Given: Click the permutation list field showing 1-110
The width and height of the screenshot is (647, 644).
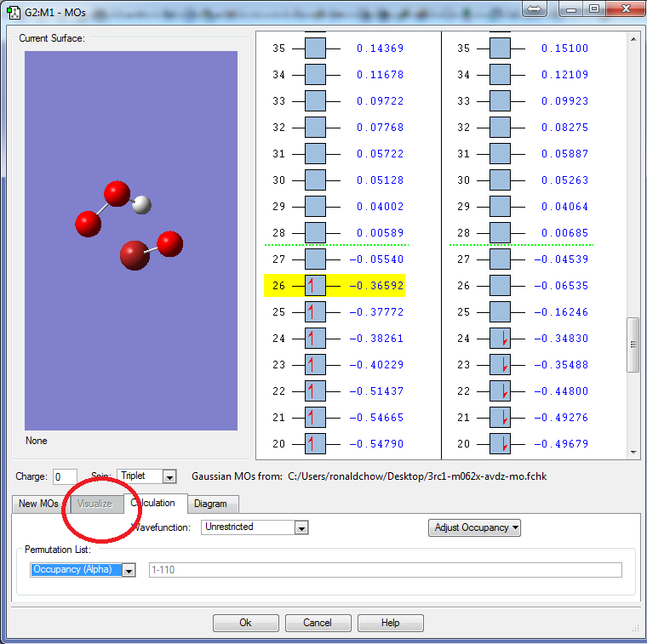Looking at the screenshot, I should pyautogui.click(x=386, y=570).
